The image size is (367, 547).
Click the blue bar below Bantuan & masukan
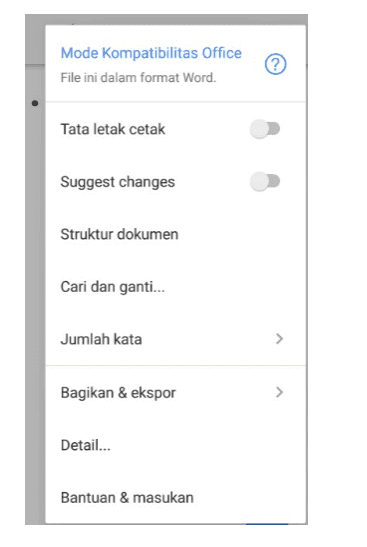point(267,523)
